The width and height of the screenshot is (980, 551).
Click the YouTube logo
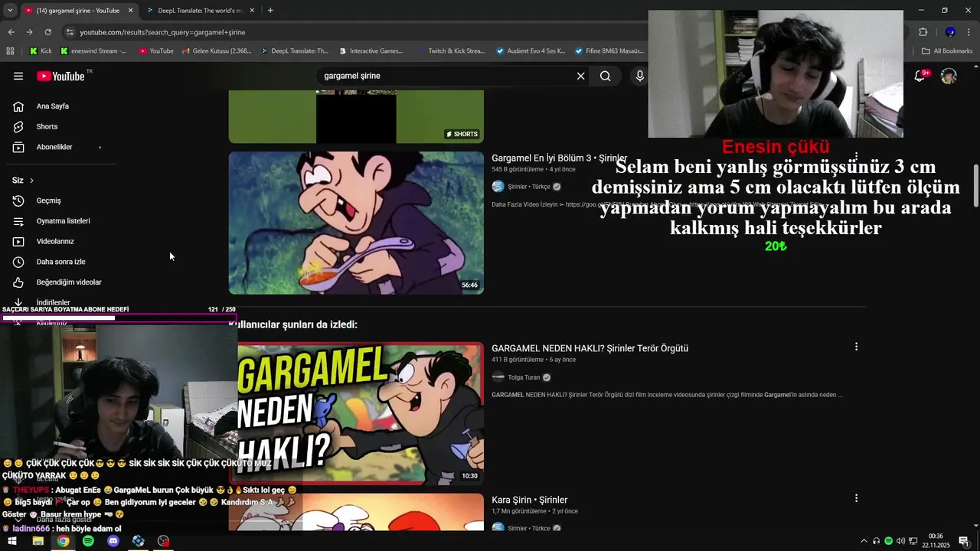(x=60, y=76)
